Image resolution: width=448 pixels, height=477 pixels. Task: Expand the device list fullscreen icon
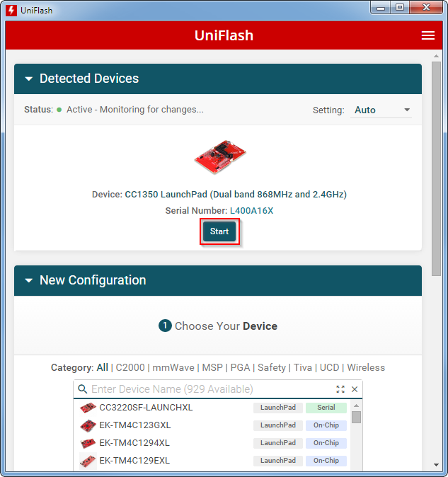[x=340, y=389]
